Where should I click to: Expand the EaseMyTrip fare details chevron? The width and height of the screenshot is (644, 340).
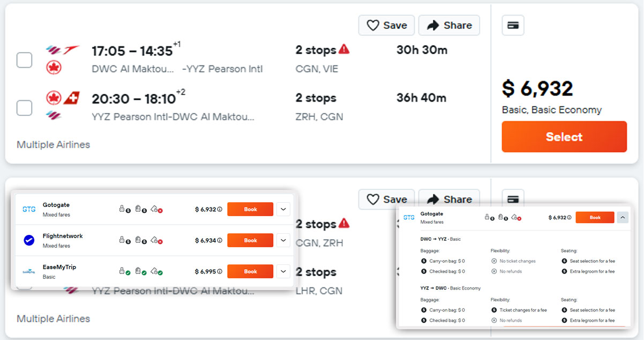tap(283, 272)
